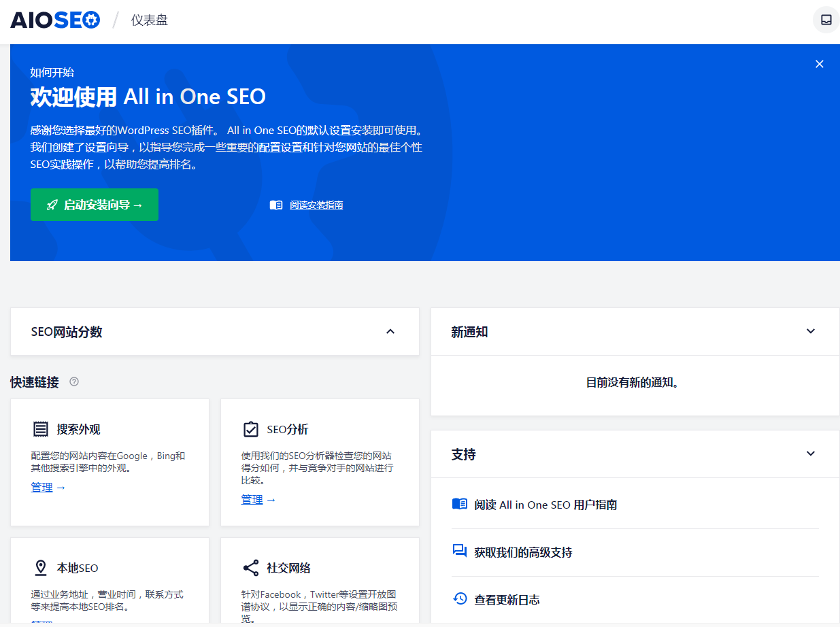
Task: Click the chat icon next to 获取我们的高级支持
Action: pyautogui.click(x=459, y=552)
